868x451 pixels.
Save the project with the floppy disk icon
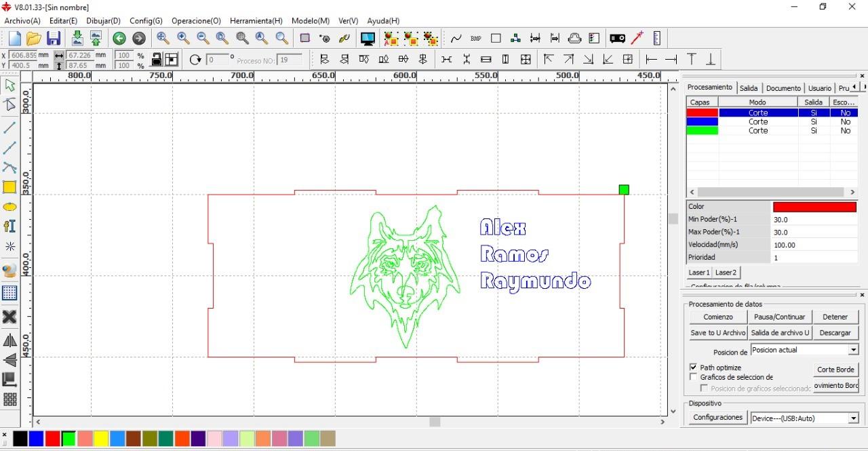click(x=54, y=39)
